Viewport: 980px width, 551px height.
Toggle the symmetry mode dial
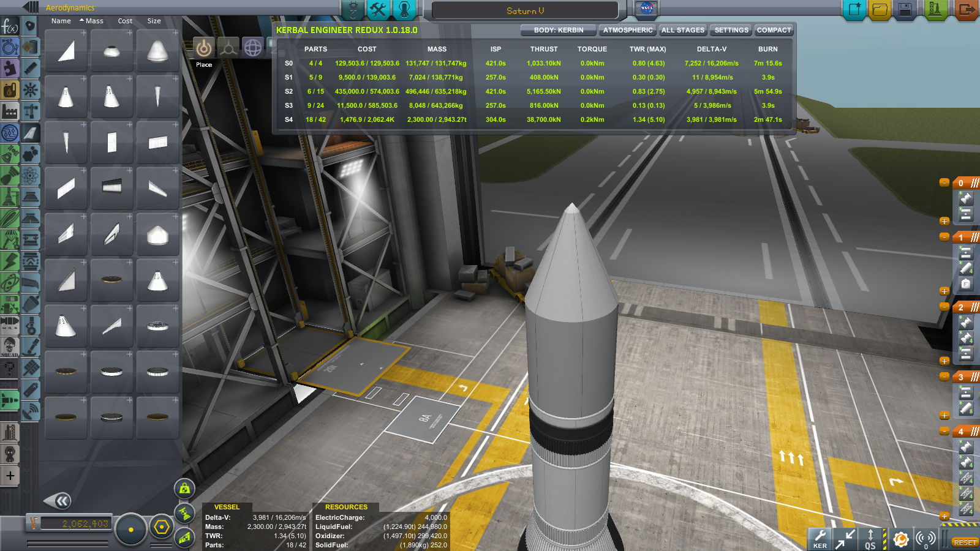pos(130,529)
